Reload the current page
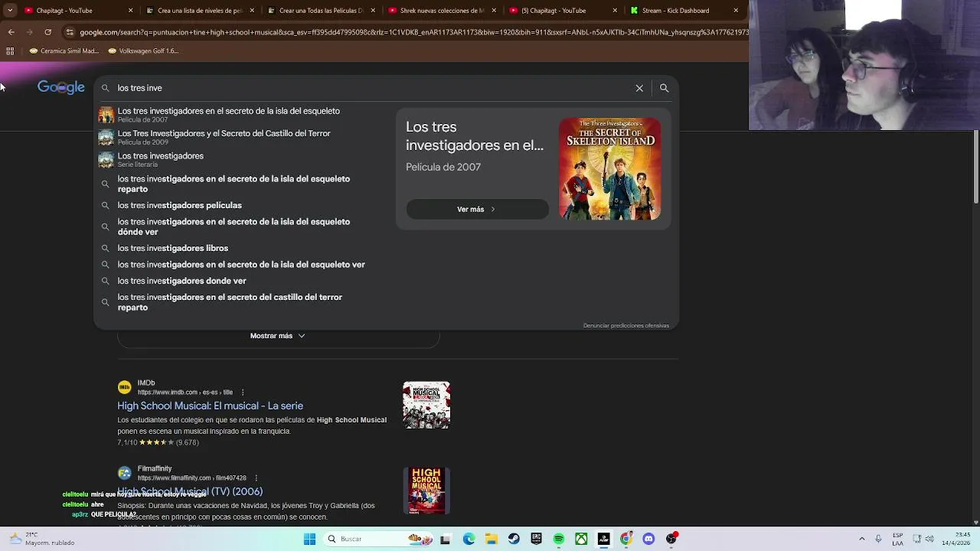The height and width of the screenshot is (551, 980). 47,32
